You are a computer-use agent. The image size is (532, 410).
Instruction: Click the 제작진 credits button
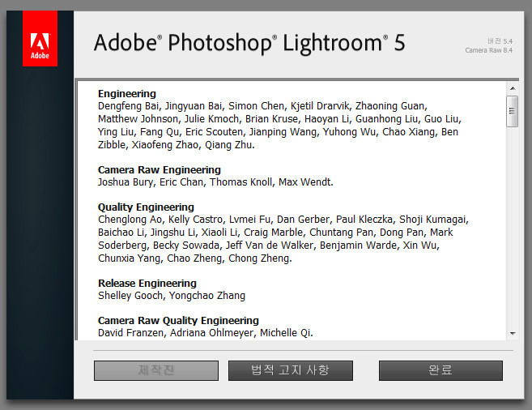click(x=156, y=370)
